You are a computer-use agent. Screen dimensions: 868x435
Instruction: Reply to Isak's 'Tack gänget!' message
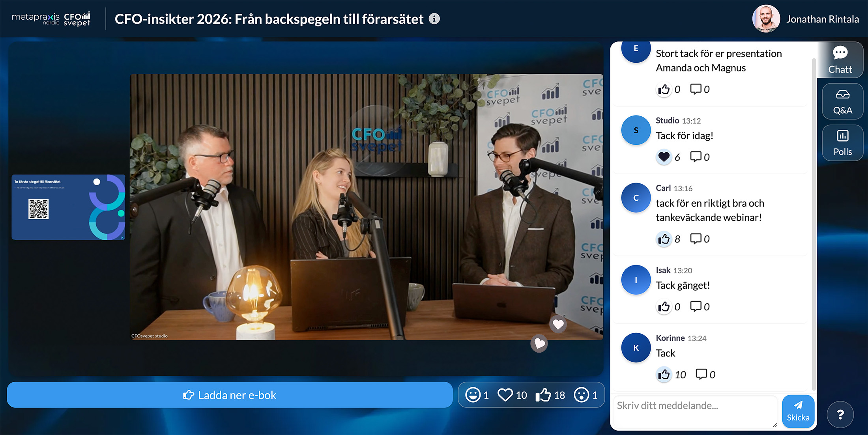[696, 306]
